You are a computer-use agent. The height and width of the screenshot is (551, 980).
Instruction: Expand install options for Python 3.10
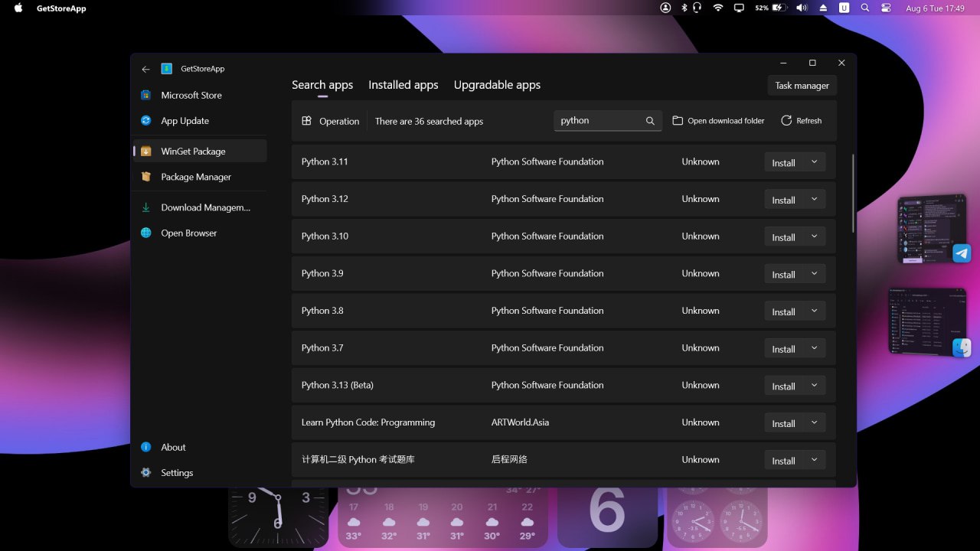tap(814, 236)
